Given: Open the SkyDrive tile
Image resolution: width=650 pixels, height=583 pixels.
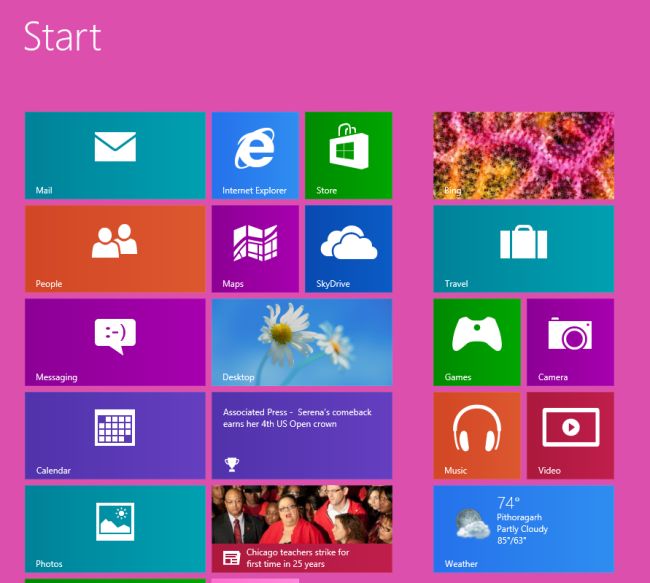Looking at the screenshot, I should coord(349,249).
